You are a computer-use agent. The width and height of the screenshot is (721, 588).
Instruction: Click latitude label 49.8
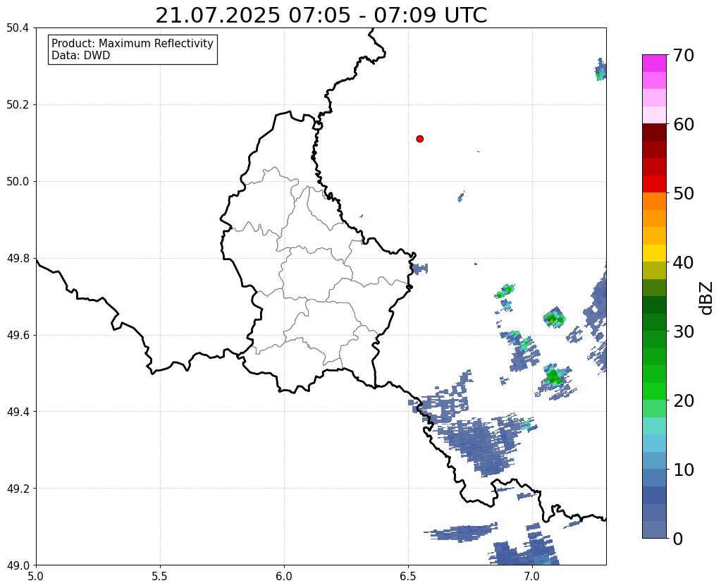18,259
